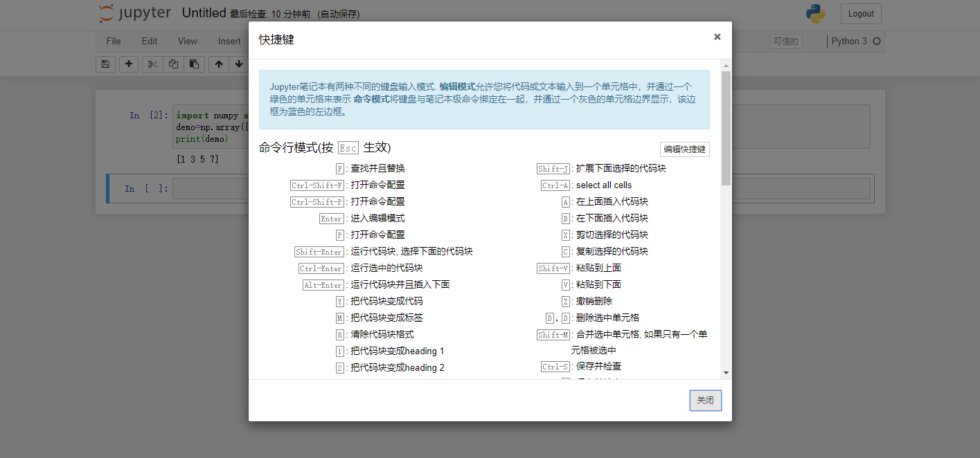Viewport: 980px width, 458px height.
Task: Click the 可信的 trusted notebook button
Action: 786,42
